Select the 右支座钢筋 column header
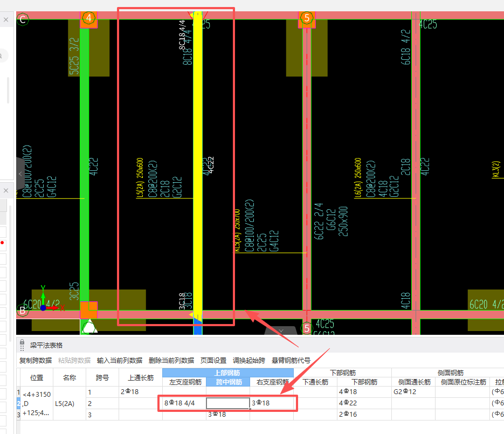 (x=272, y=382)
